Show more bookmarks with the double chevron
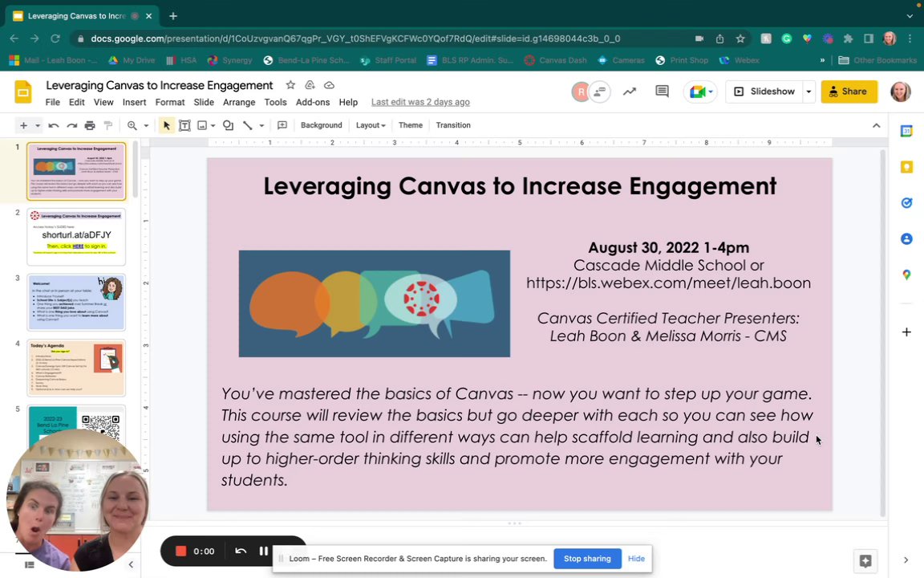The height and width of the screenshot is (578, 924). coord(822,60)
